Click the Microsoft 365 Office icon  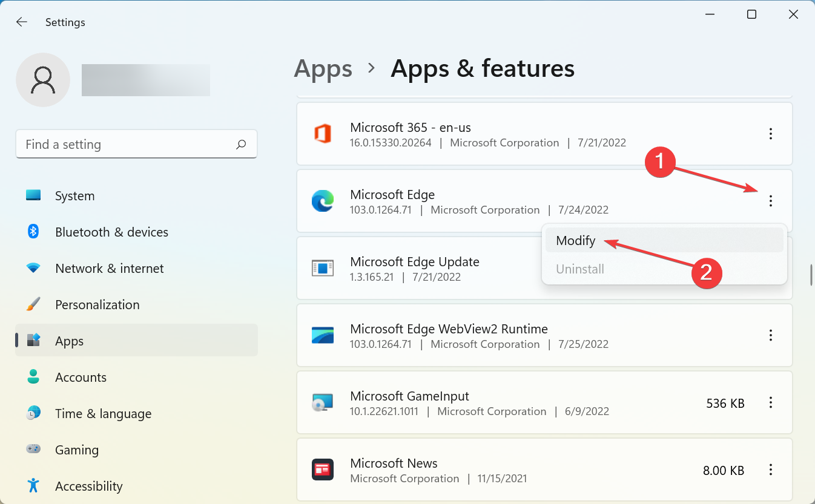click(323, 134)
